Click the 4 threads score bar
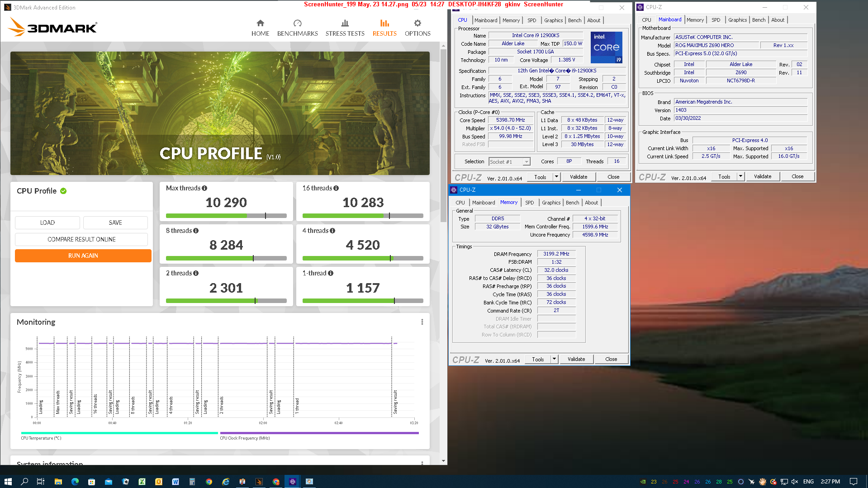Viewport: 868px width, 488px height. click(x=363, y=258)
